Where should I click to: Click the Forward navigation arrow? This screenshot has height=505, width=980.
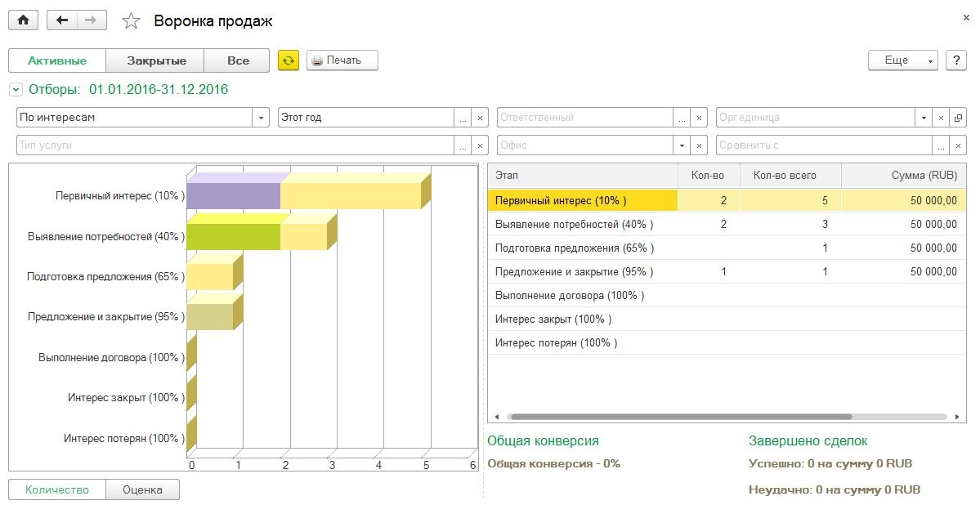click(x=92, y=20)
